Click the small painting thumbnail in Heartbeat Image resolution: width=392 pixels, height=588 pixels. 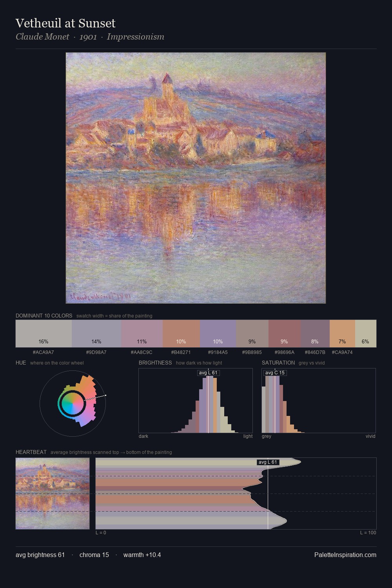pyautogui.click(x=53, y=494)
